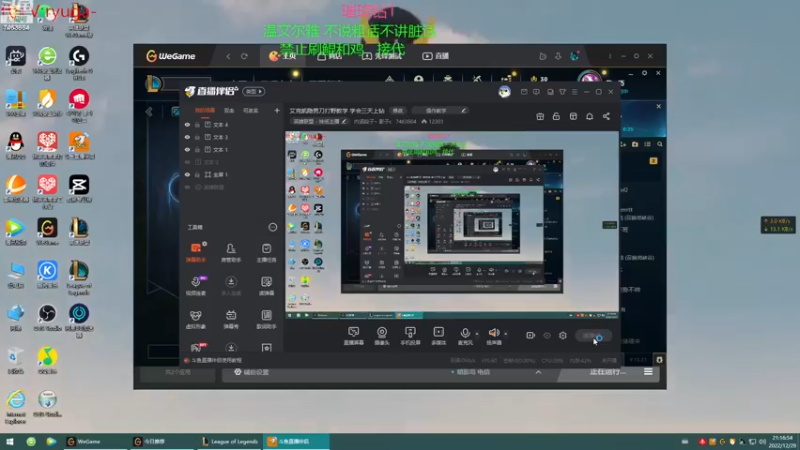Switch to the first scene tab highlighted orange
800x450 pixels.
coord(205,110)
